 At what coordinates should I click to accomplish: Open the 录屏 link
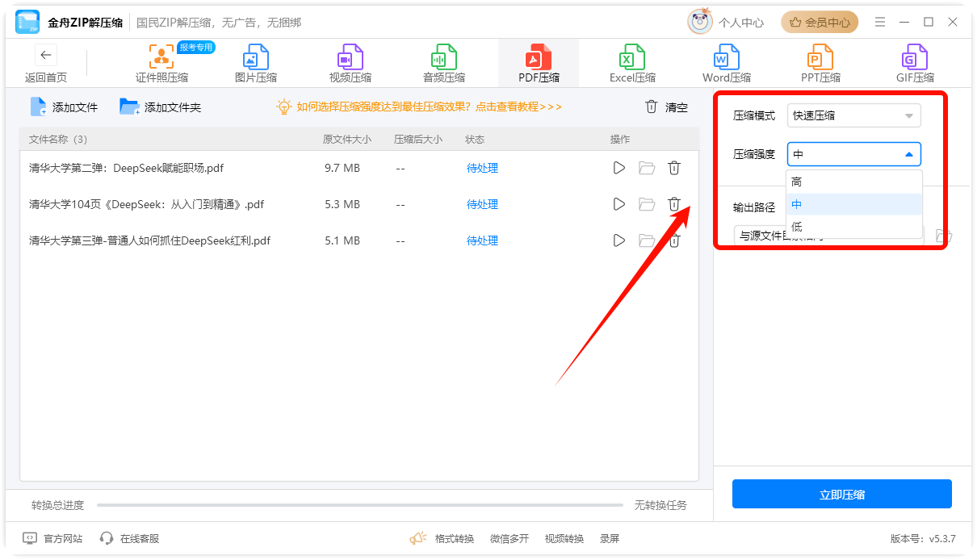pyautogui.click(x=610, y=538)
